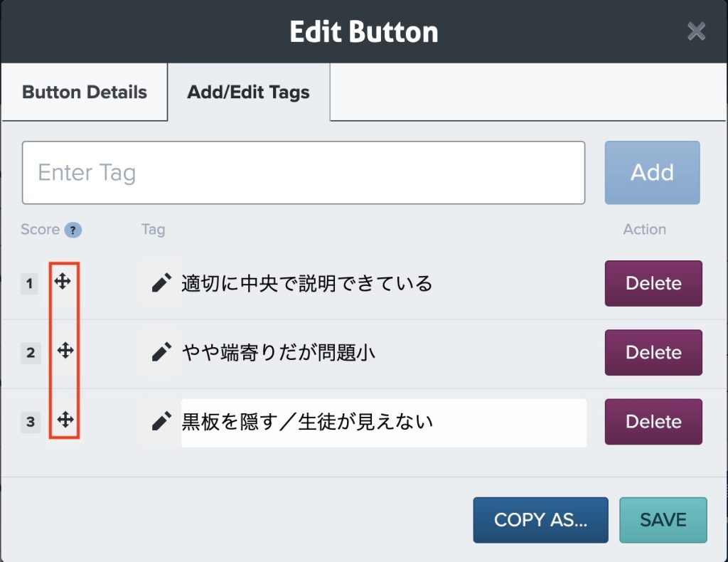The height and width of the screenshot is (562, 728).
Task: Delete the tag 黒板を隠す／生徒が見えない
Action: [x=653, y=421]
